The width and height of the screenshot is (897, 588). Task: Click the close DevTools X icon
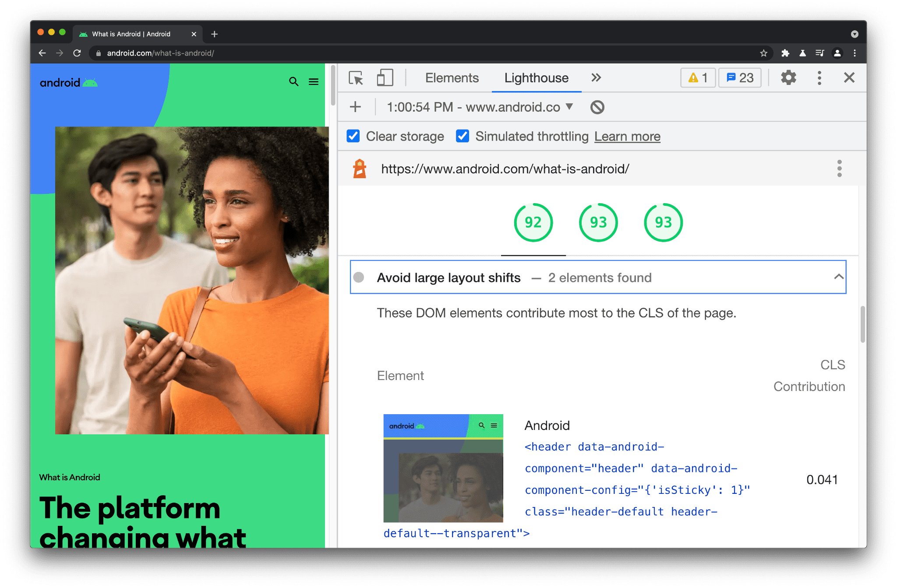click(x=850, y=77)
